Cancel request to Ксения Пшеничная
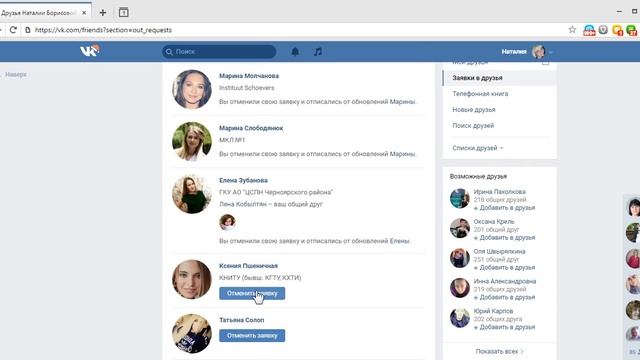 [x=252, y=293]
